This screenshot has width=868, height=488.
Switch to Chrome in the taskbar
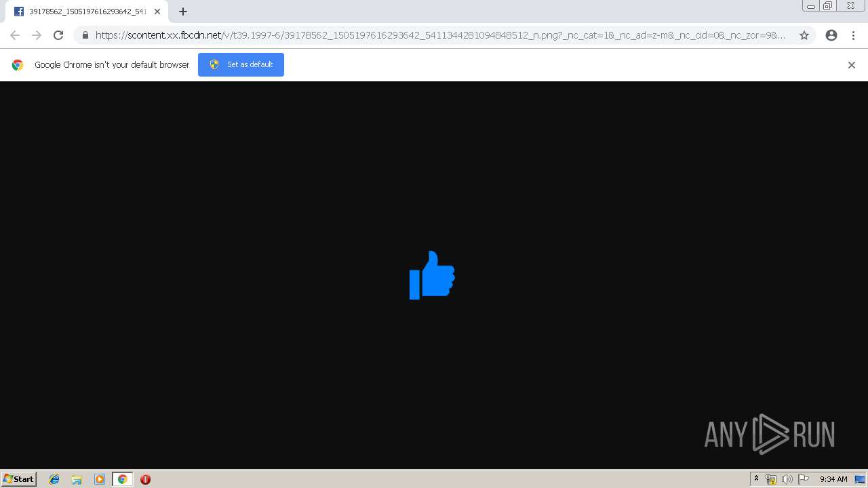(122, 479)
